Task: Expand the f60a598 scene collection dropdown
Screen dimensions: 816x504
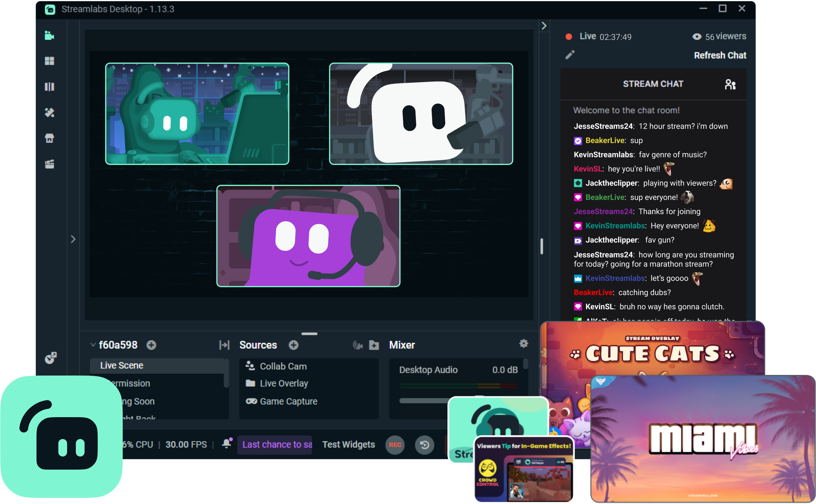Action: [93, 345]
